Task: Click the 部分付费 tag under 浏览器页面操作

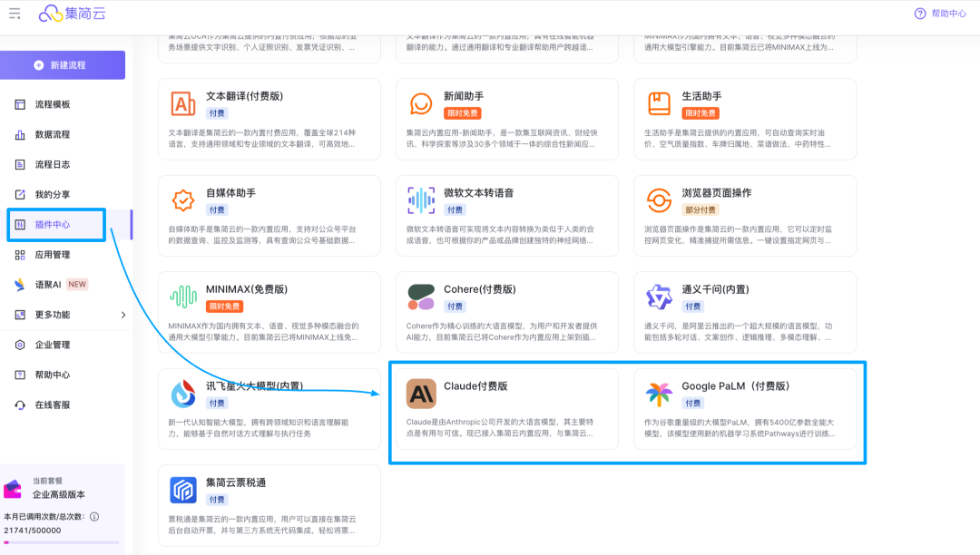Action: pyautogui.click(x=701, y=209)
